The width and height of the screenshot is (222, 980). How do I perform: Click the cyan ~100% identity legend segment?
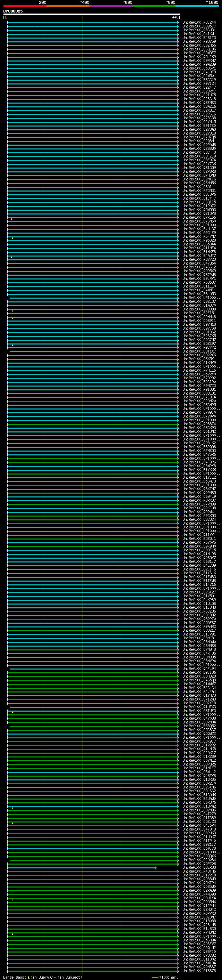197,6
